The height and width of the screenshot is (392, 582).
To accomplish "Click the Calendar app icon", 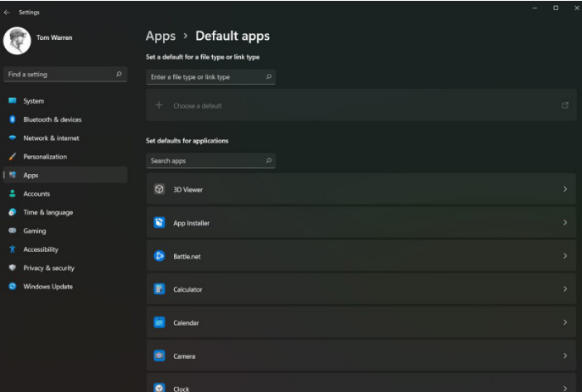I will point(159,322).
